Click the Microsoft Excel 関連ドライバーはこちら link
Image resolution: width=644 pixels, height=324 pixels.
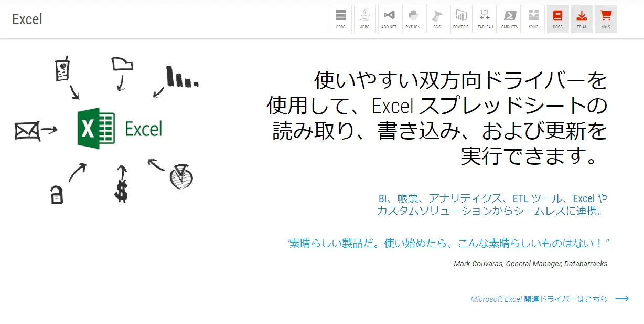[x=539, y=299]
